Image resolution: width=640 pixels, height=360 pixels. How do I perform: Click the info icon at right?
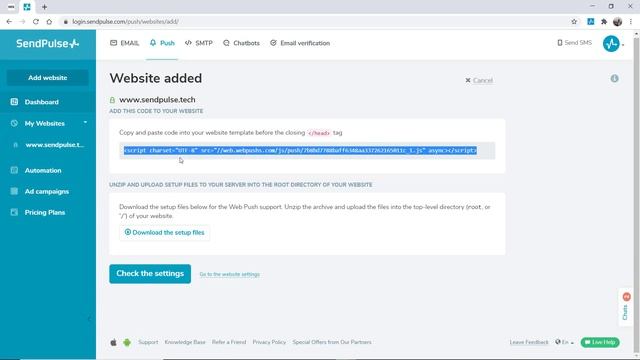coord(614,78)
